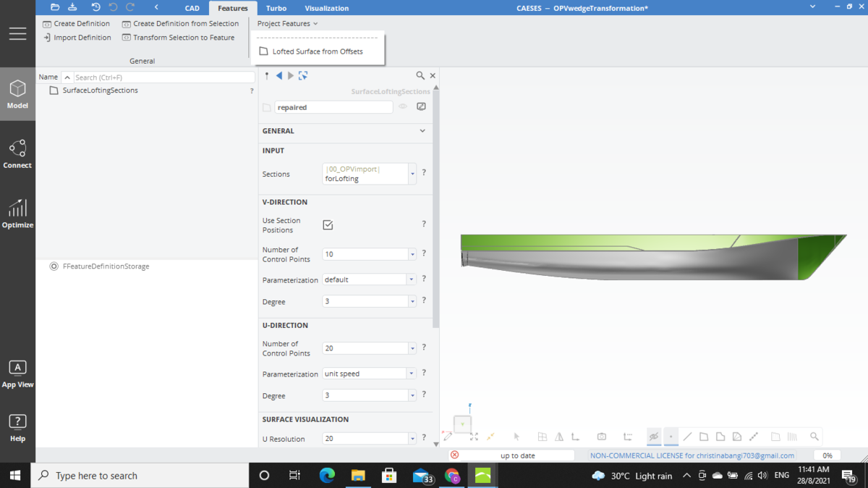Viewport: 868px width, 488px height.
Task: Switch to the Turbo tab
Action: click(x=276, y=8)
